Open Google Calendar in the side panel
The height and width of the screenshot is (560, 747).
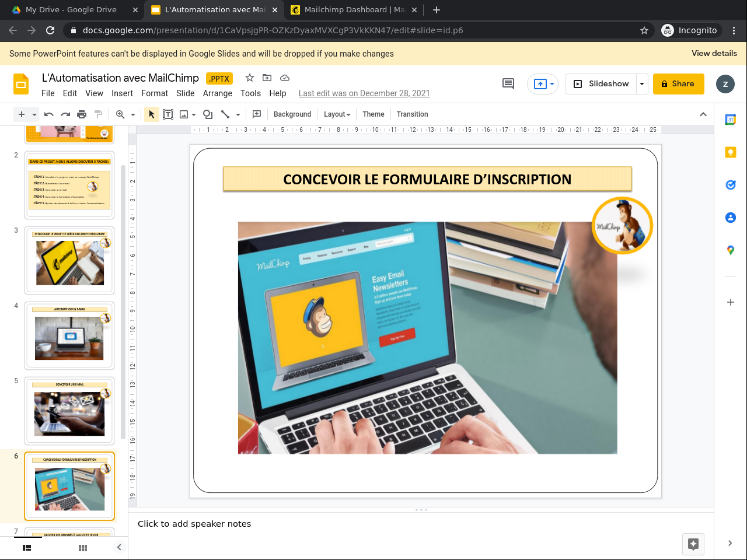[731, 120]
